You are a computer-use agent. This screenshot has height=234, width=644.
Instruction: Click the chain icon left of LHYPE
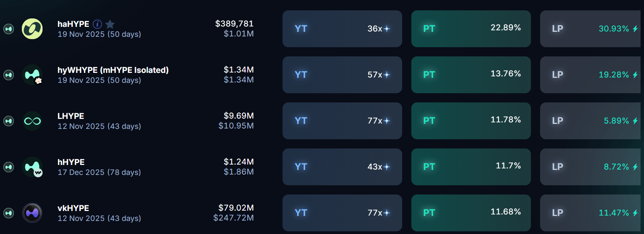coord(8,121)
